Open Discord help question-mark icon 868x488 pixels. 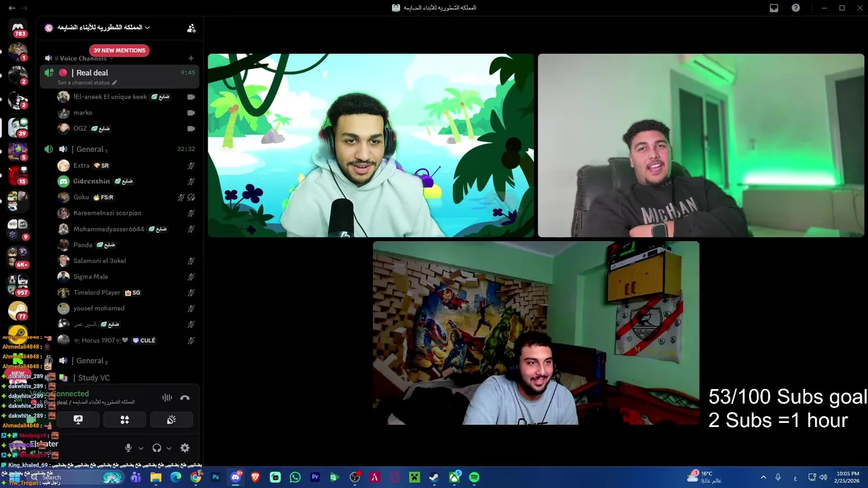click(x=796, y=8)
